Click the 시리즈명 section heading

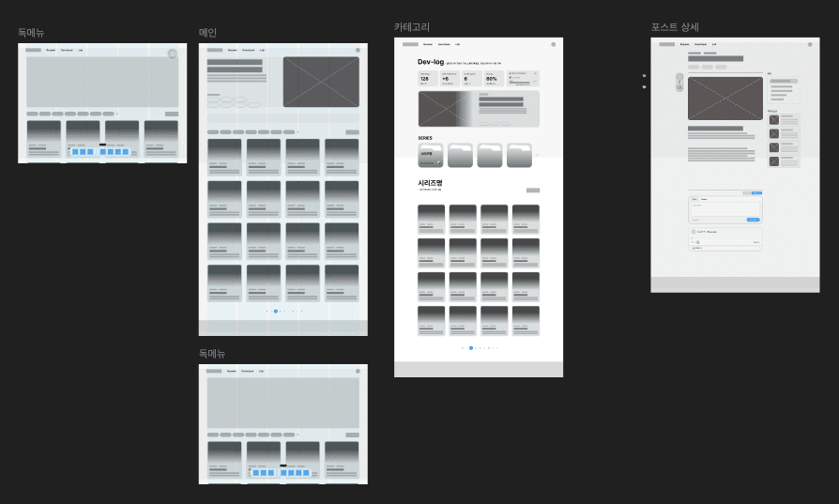[x=430, y=183]
